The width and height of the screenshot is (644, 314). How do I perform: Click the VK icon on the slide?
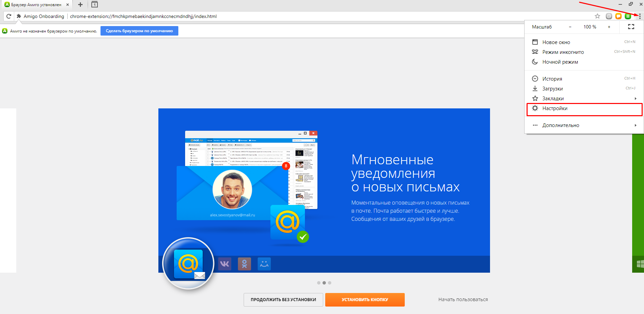pos(225,264)
